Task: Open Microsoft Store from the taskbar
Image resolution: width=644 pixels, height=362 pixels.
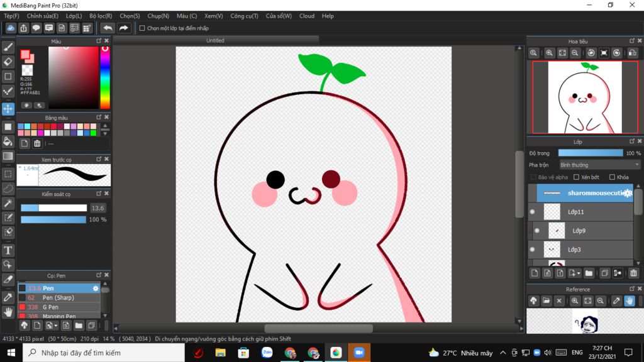Action: click(243, 353)
